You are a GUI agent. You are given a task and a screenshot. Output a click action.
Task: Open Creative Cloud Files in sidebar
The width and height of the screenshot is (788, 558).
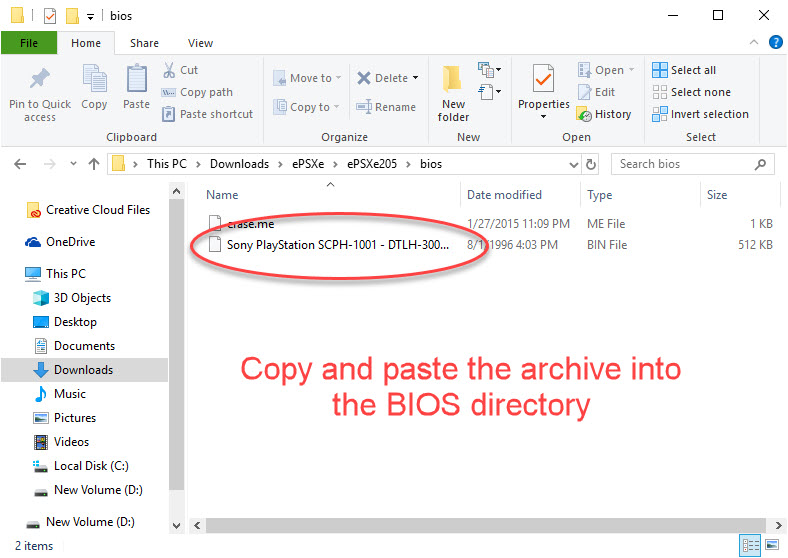click(88, 210)
